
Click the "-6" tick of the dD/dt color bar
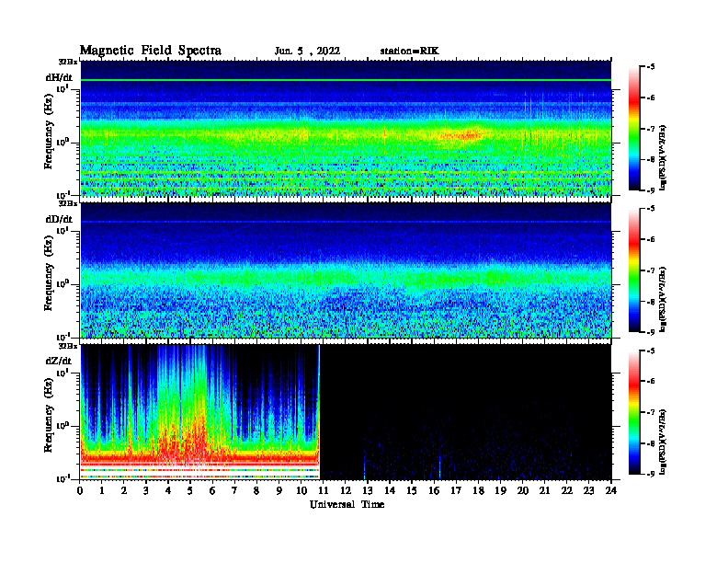coord(651,240)
